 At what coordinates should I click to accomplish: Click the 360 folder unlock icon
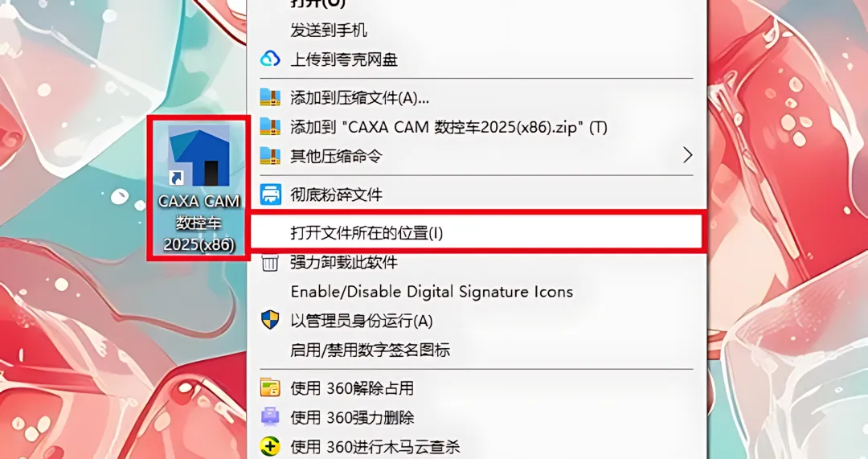pyautogui.click(x=270, y=388)
